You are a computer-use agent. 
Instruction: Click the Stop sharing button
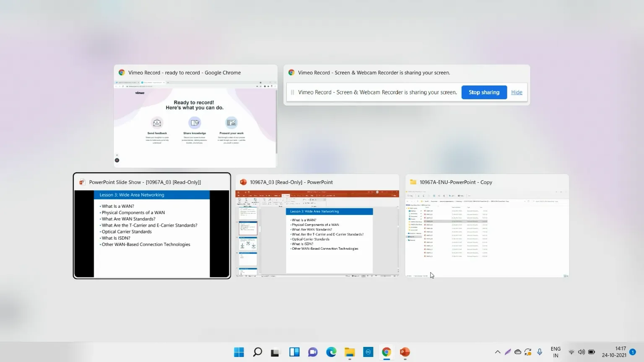click(484, 92)
